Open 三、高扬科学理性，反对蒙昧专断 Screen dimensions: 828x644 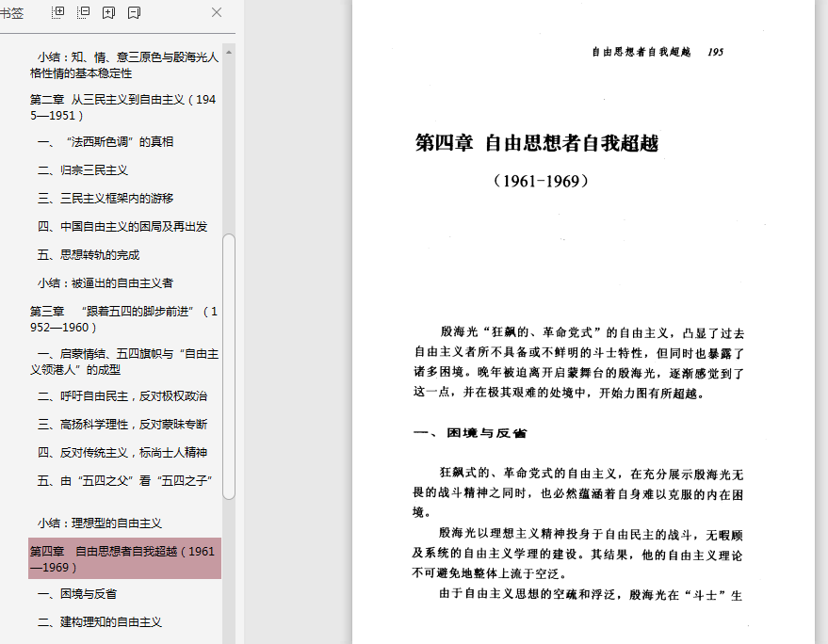122,425
